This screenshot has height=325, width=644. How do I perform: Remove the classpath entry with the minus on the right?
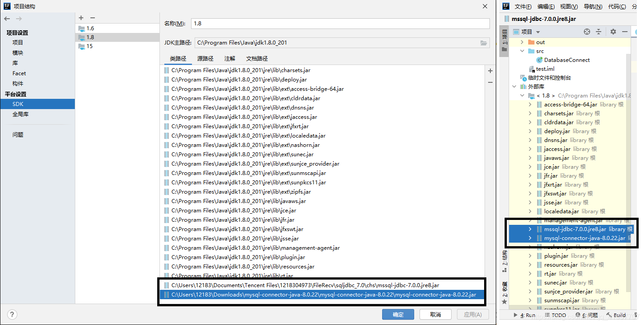[x=490, y=82]
